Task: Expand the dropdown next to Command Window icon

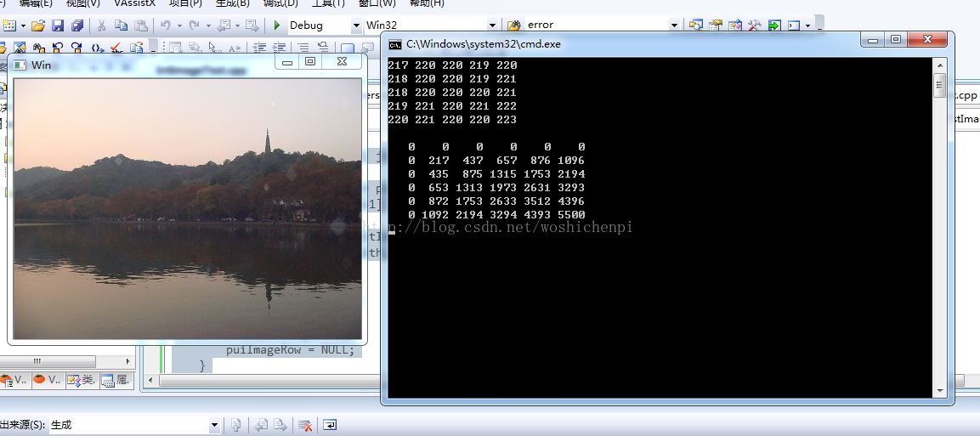Action: click(x=807, y=25)
